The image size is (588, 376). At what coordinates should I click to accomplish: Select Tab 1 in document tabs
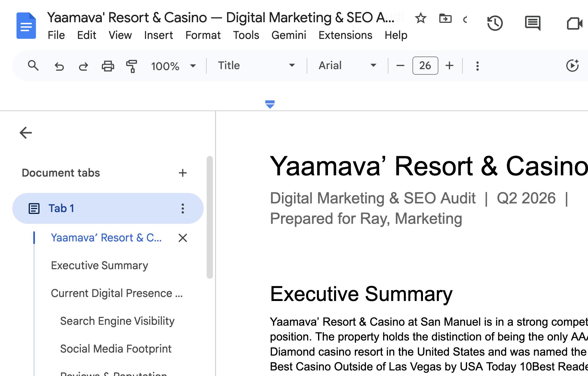[x=108, y=208]
